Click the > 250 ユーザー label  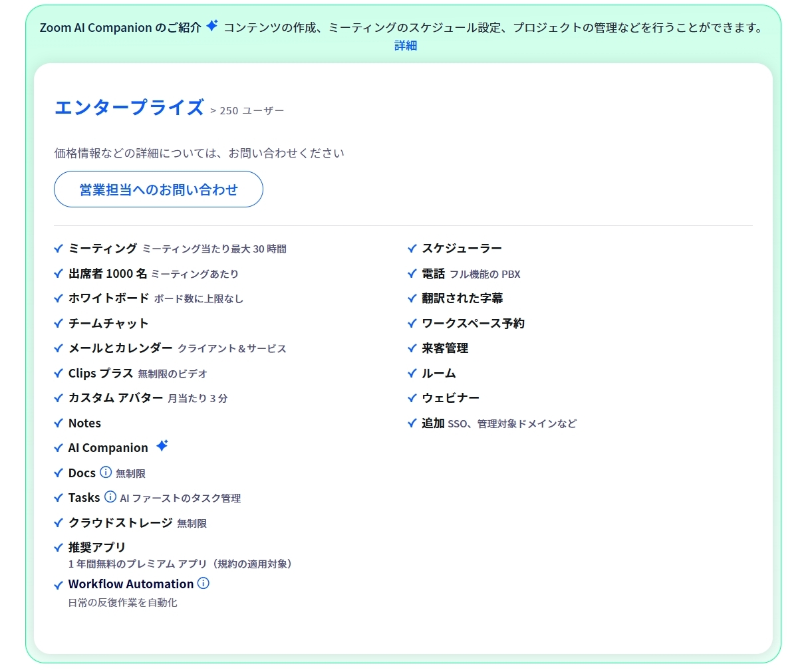[x=247, y=110]
